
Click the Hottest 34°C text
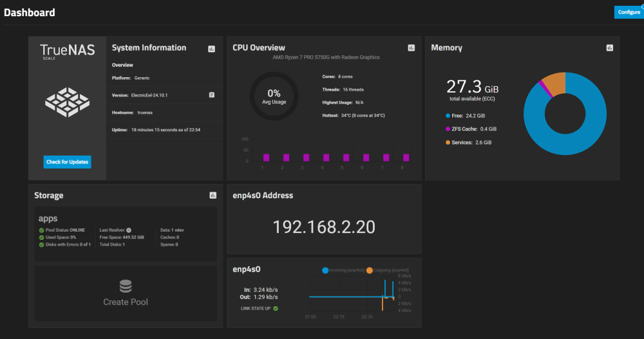tap(353, 116)
